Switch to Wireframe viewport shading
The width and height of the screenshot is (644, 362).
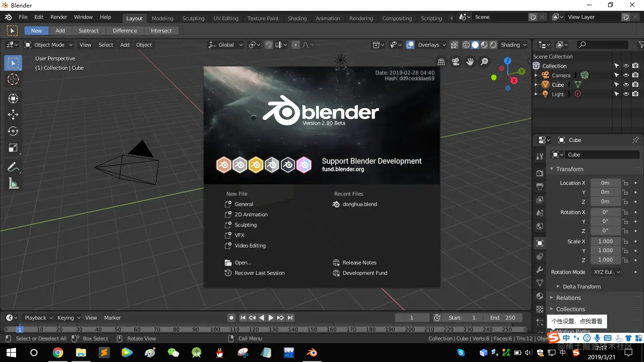[466, 45]
